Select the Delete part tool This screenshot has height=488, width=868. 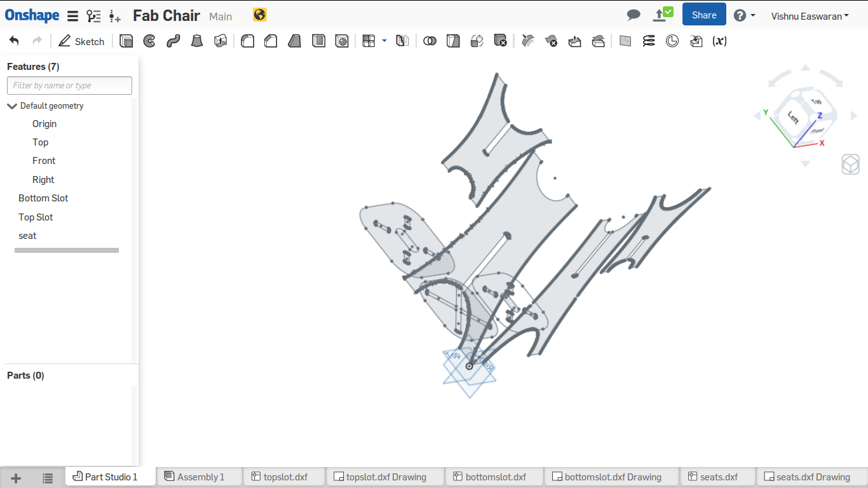pos(500,41)
